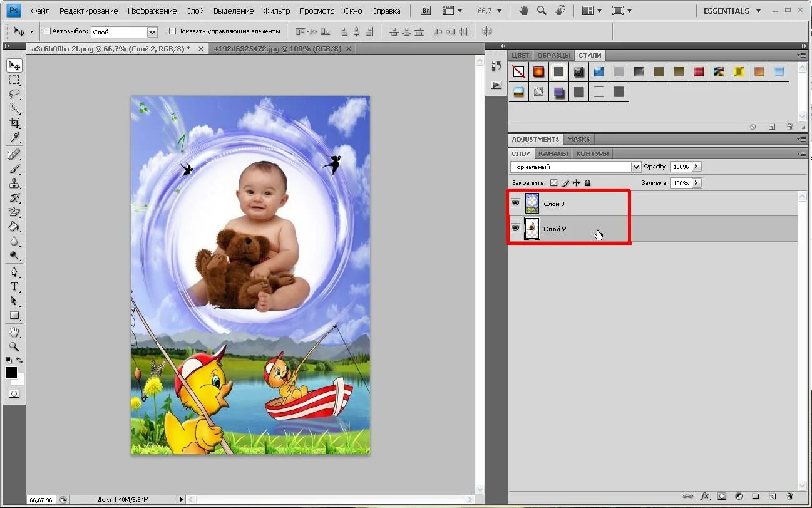Toggle lock layer position
812x508 pixels.
577,183
